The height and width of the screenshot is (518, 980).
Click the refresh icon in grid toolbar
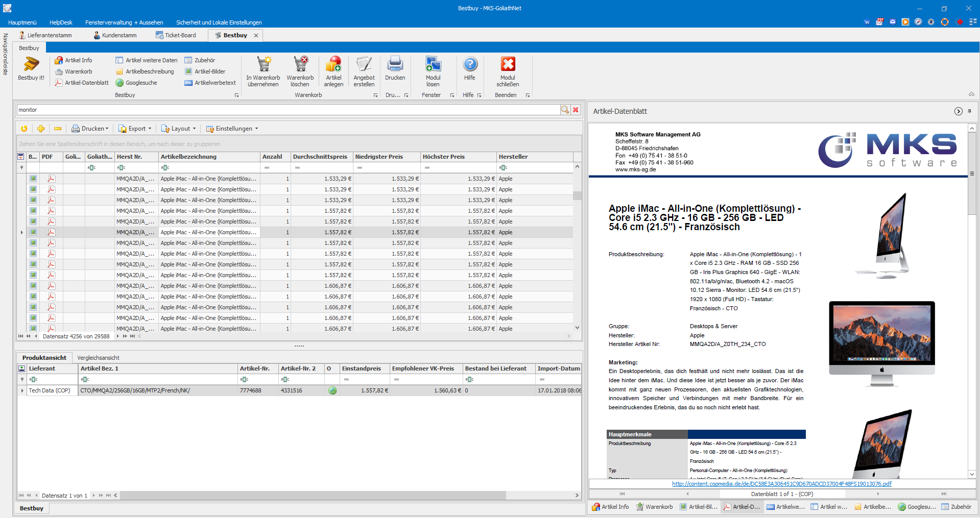coord(24,129)
